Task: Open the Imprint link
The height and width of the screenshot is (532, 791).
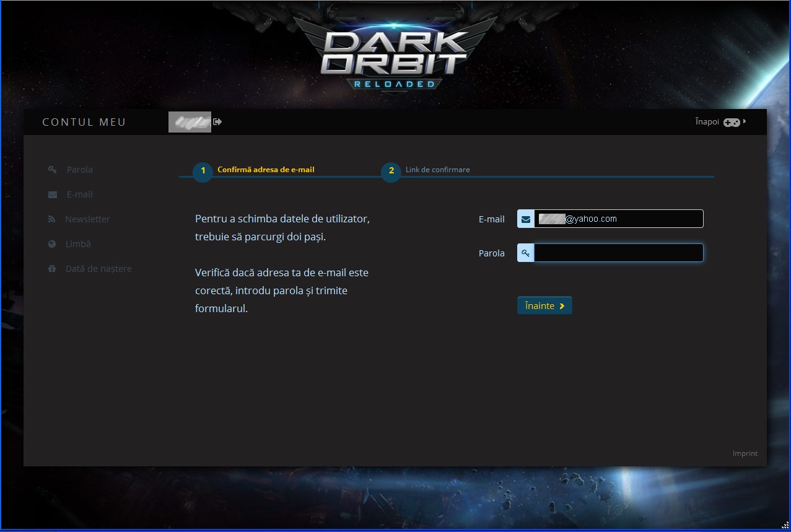Action: [x=745, y=453]
